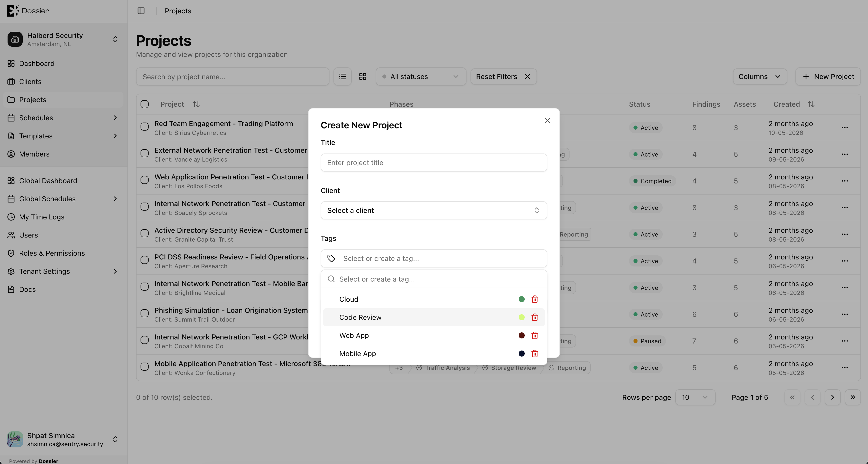The width and height of the screenshot is (868, 464).
Task: Switch to list view icon
Action: [342, 76]
